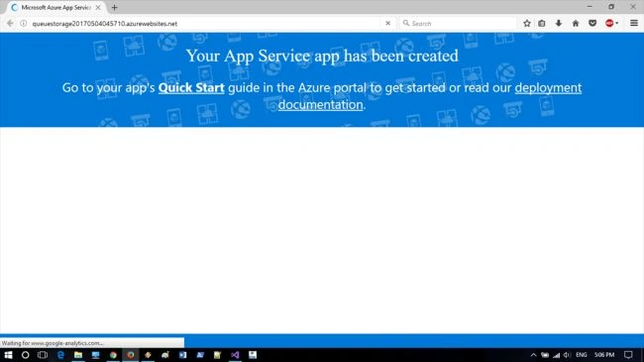644x362 pixels.
Task: Bookmark this page with the star icon
Action: point(527,24)
